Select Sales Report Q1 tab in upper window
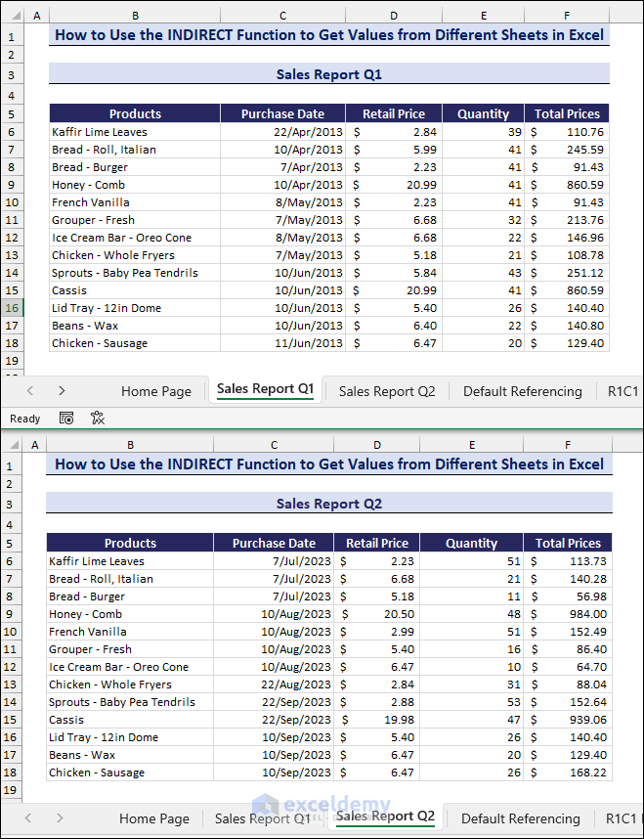The image size is (644, 839). [265, 389]
